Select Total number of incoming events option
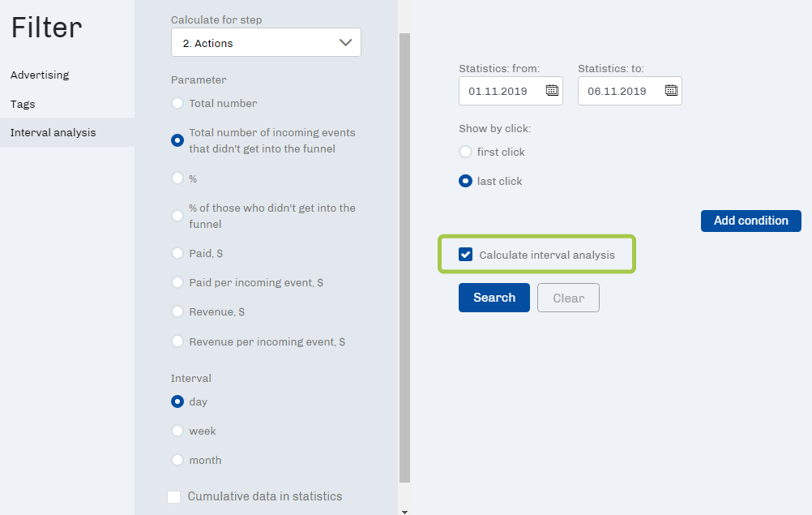Screen dimensions: 812x515 (x=177, y=140)
